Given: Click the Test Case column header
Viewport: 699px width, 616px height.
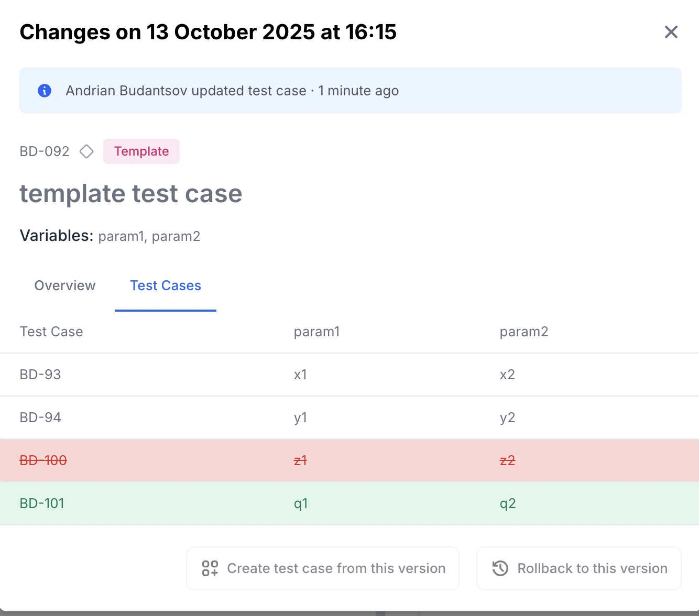Looking at the screenshot, I should pyautogui.click(x=51, y=332).
